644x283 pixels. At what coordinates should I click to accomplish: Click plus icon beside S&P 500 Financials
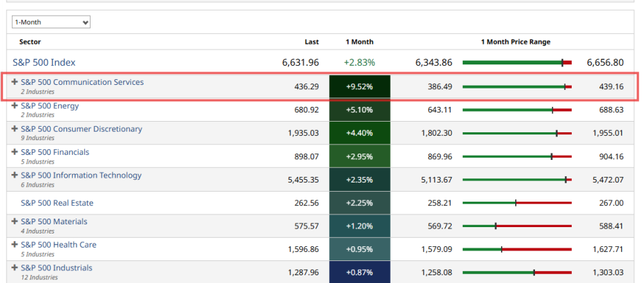[x=15, y=152]
